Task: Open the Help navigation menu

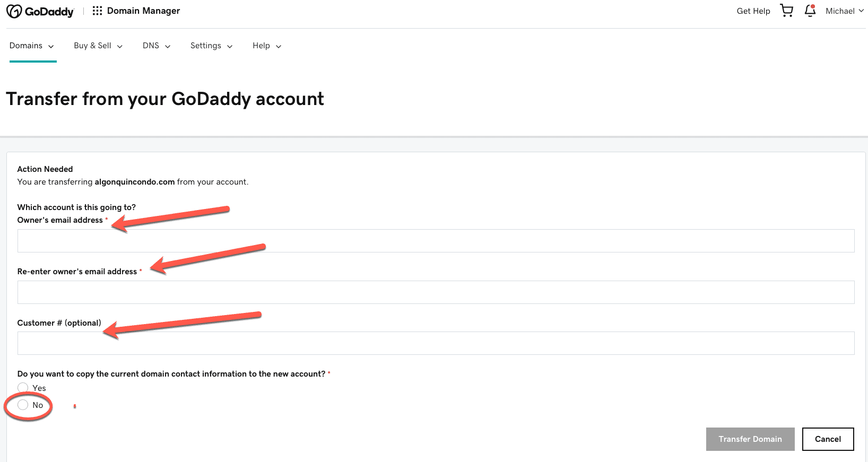Action: pyautogui.click(x=267, y=46)
